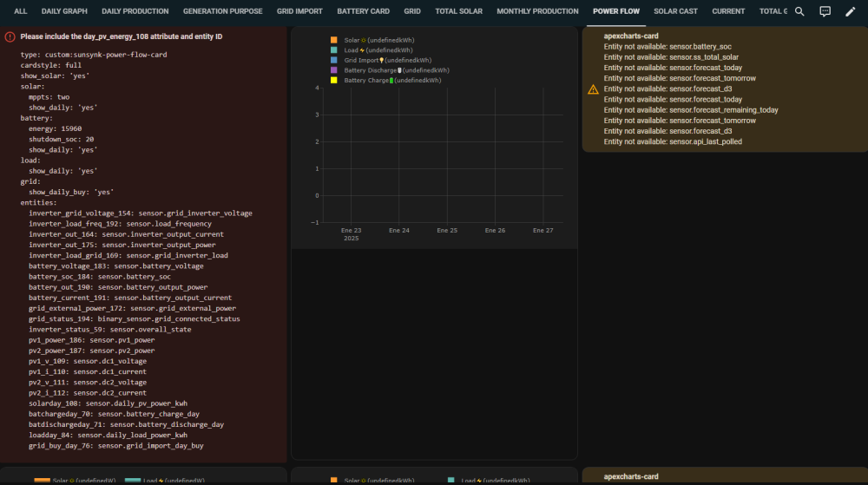Click the red error icon in power flow card
The image size is (868, 485).
pos(10,36)
